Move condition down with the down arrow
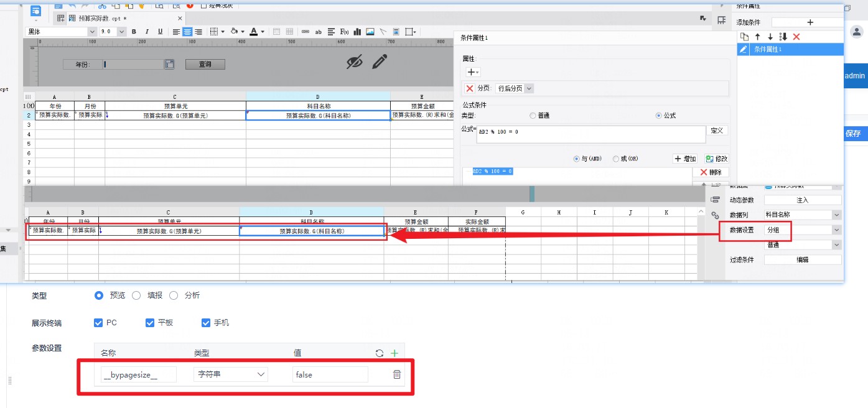The width and height of the screenshot is (868, 408). [x=770, y=37]
